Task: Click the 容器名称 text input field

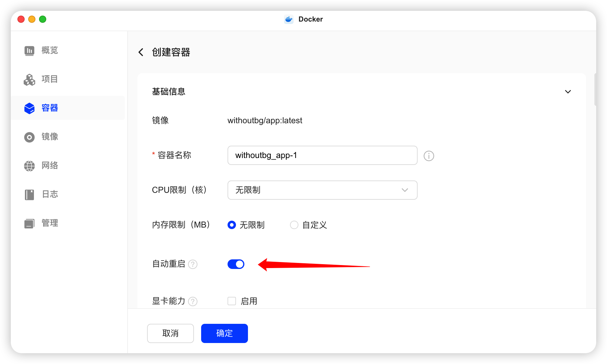Action: [322, 155]
